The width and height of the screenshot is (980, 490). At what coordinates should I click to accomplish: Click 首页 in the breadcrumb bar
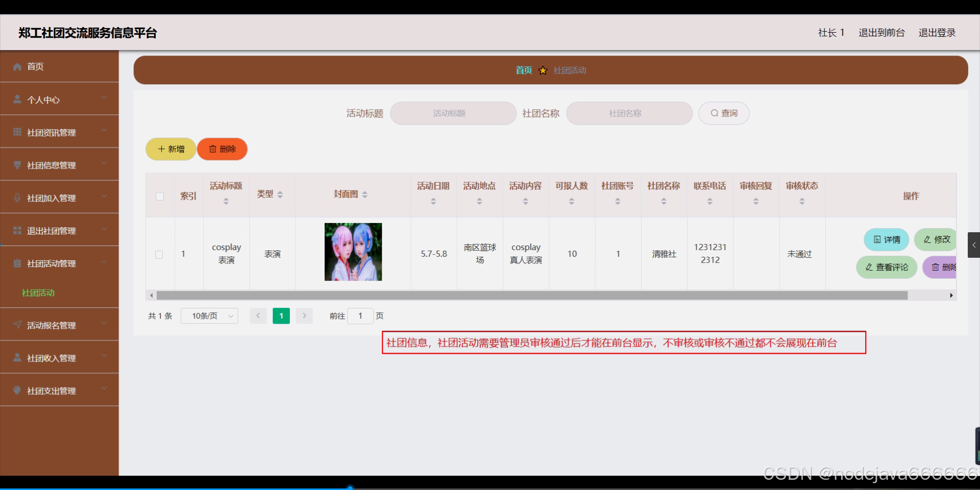pos(524,70)
